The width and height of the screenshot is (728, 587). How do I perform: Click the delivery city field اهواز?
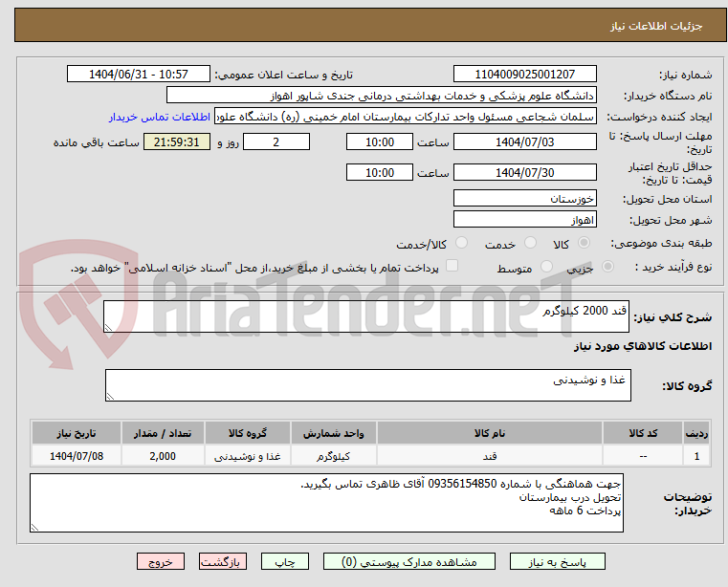(x=524, y=220)
